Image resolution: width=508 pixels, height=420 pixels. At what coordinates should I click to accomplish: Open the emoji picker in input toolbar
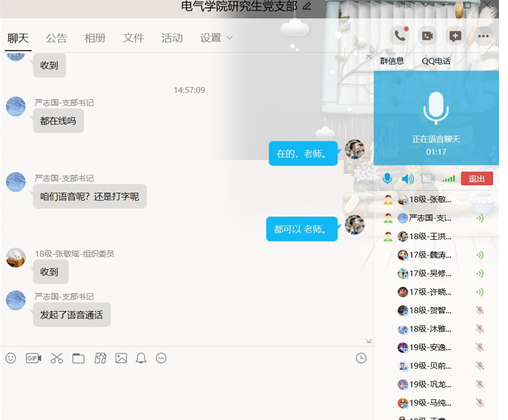coord(11,358)
